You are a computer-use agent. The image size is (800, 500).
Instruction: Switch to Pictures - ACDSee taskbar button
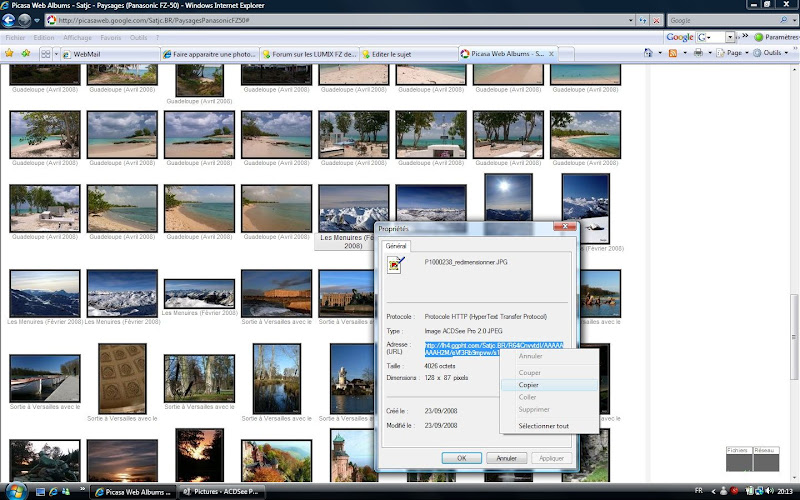tap(222, 492)
